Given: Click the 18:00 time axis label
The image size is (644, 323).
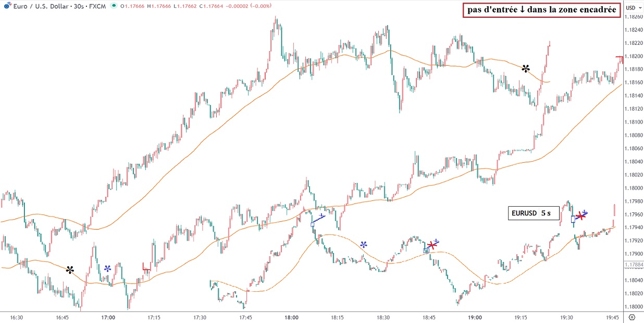Looking at the screenshot, I should pos(291,317).
